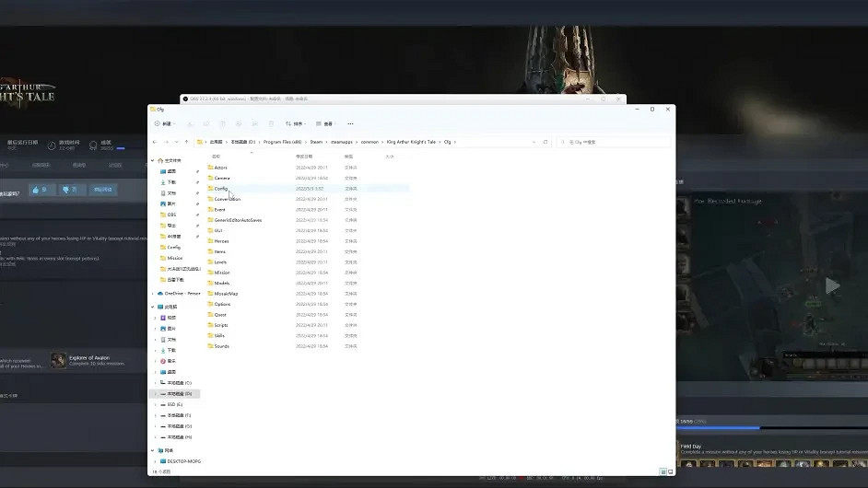Open the View dropdown in toolbar
The height and width of the screenshot is (488, 868).
(x=324, y=123)
